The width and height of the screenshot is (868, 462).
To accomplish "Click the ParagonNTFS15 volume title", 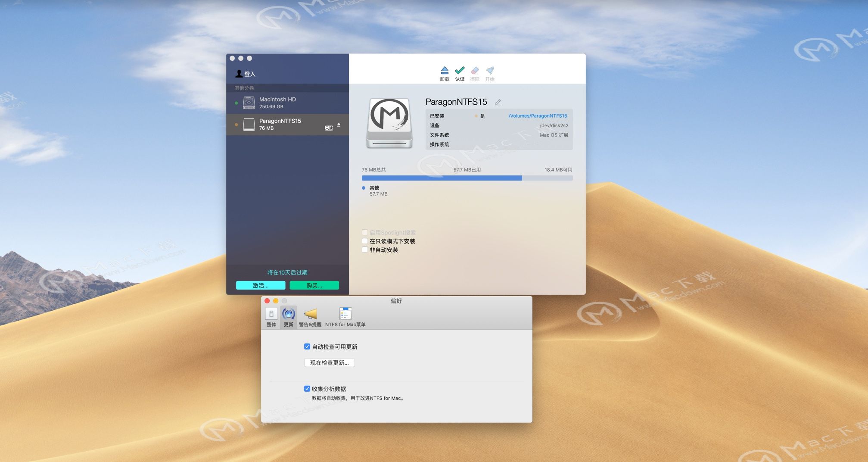I will tap(456, 102).
